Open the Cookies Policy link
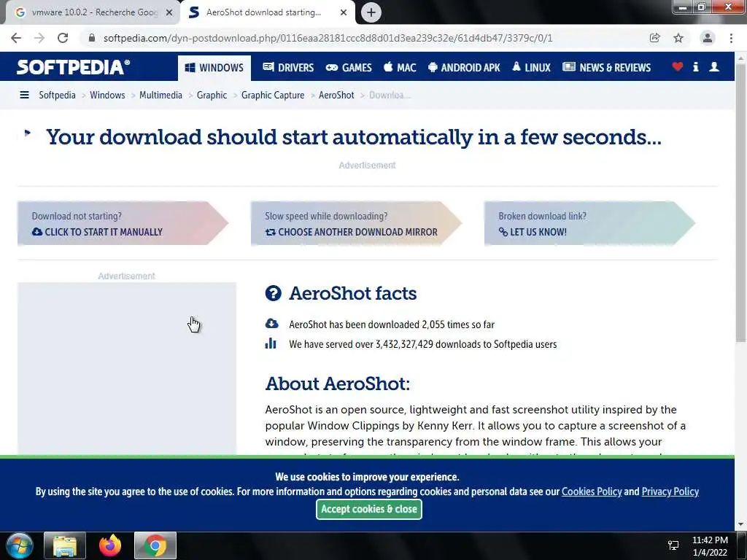 tap(591, 491)
